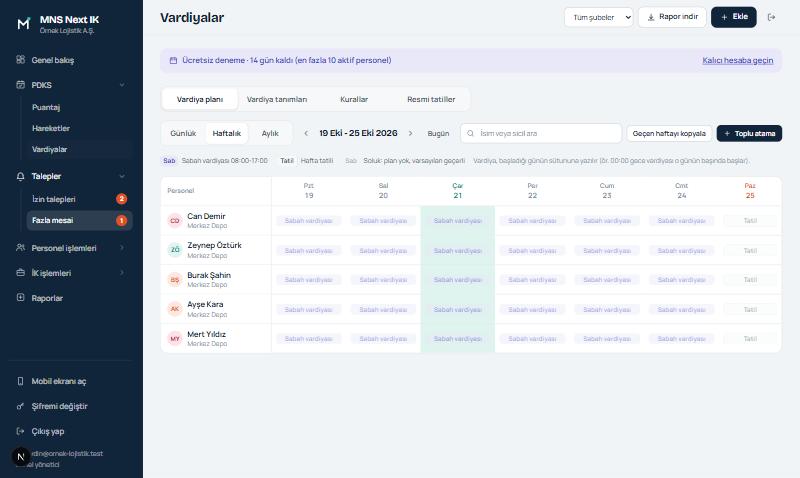Viewport: 800px width, 478px height.
Task: Click Geçen haftayı kopyala button
Action: [x=669, y=133]
